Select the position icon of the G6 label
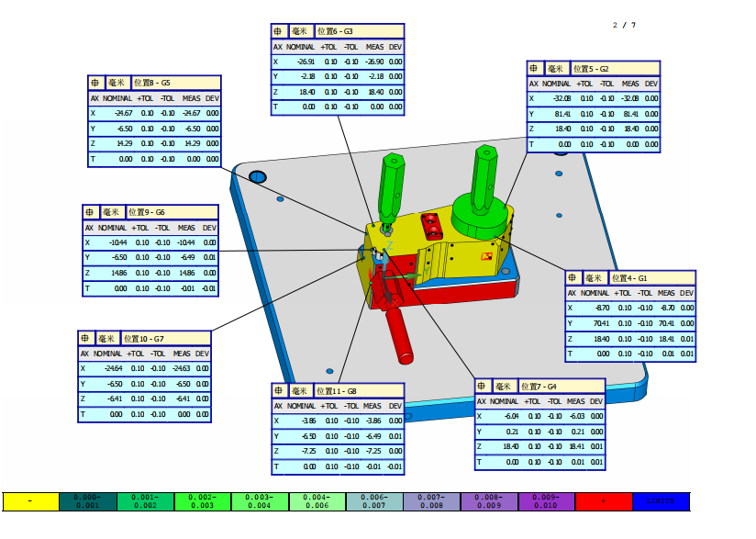Viewport: 756px width, 539px height. pos(90,211)
